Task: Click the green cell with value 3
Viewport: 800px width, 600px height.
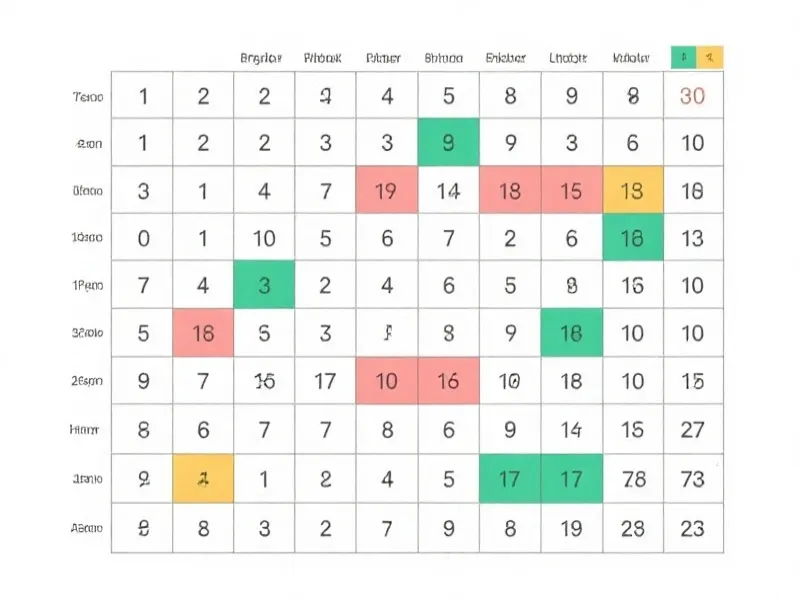Action: click(264, 285)
